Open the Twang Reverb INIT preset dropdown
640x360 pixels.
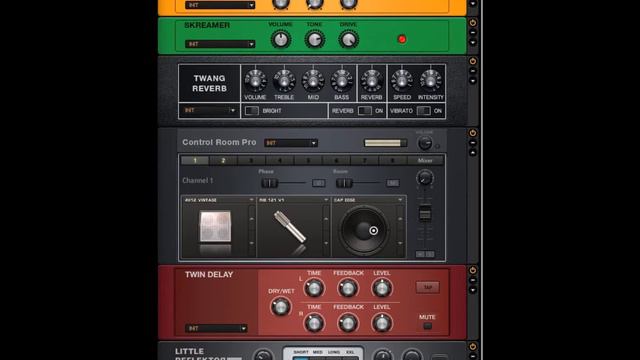[209, 110]
